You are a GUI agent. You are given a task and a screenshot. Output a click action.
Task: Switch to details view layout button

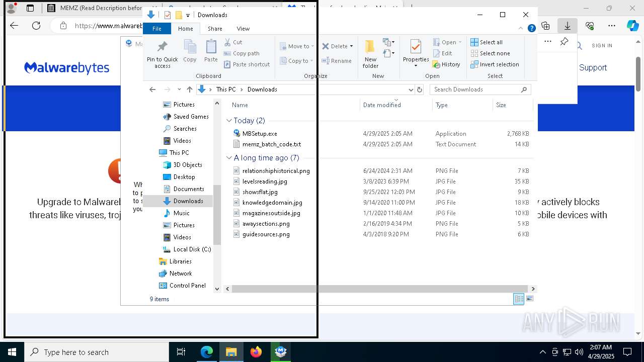click(x=519, y=299)
